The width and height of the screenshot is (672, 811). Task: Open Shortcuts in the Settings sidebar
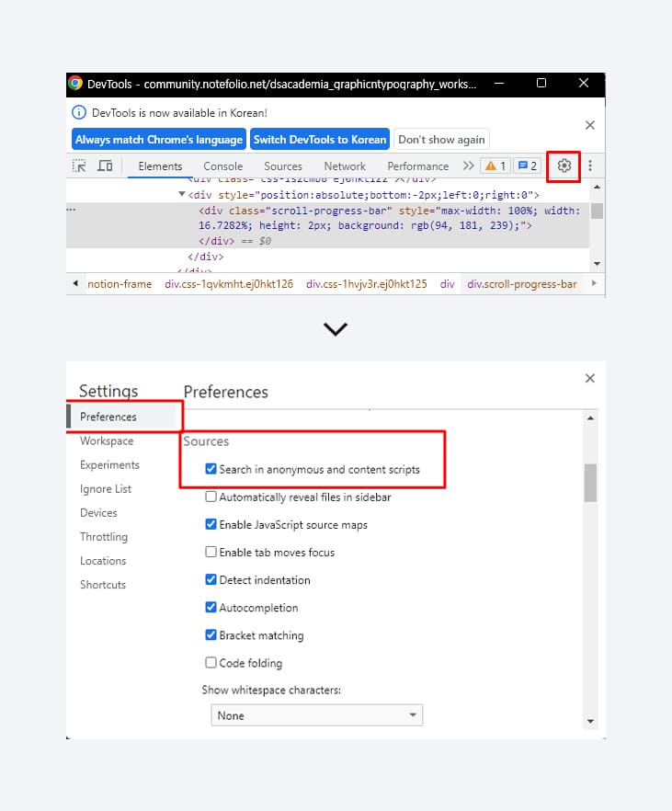click(103, 585)
